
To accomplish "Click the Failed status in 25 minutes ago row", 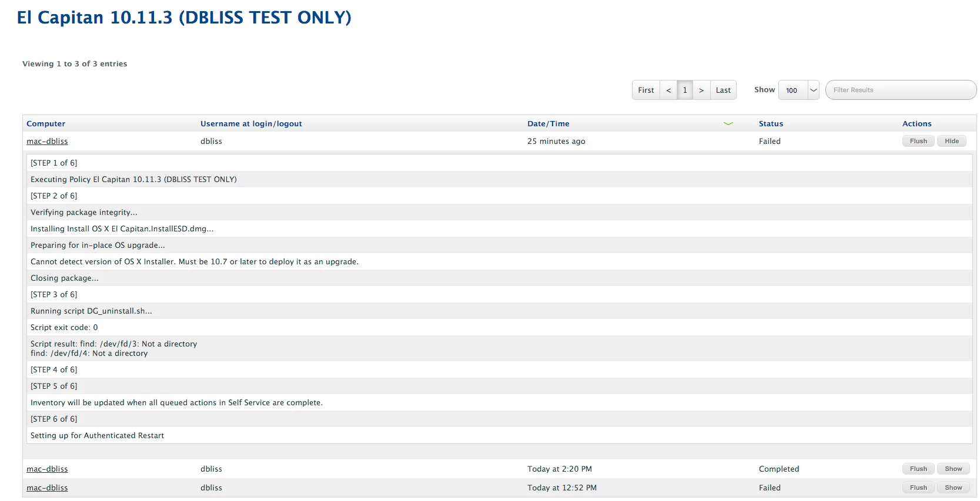I will coord(770,142).
